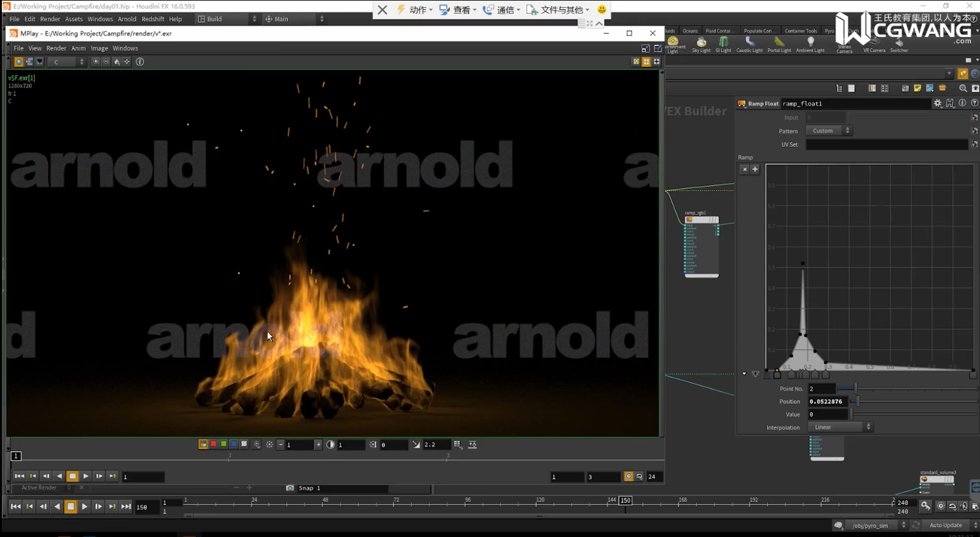
Task: Toggle MPlay realtime playback button
Action: pyautogui.click(x=628, y=476)
